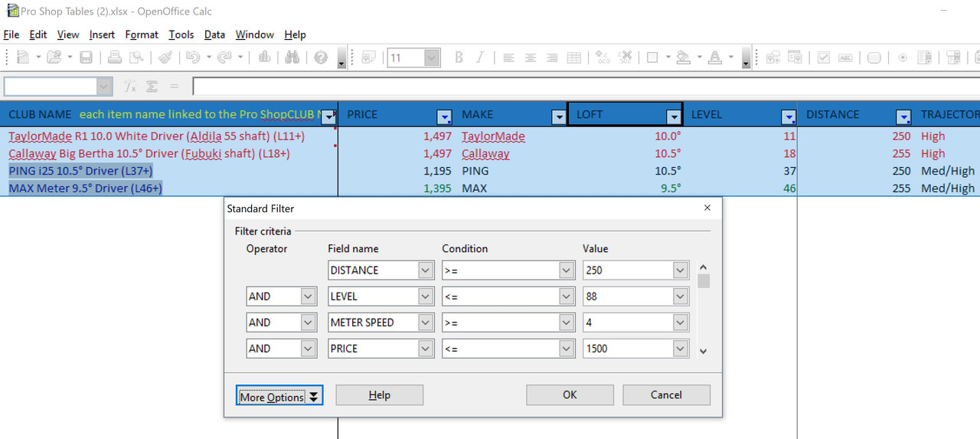Click the filter criteria scrollbar up arrow
This screenshot has width=980, height=439.
[704, 266]
